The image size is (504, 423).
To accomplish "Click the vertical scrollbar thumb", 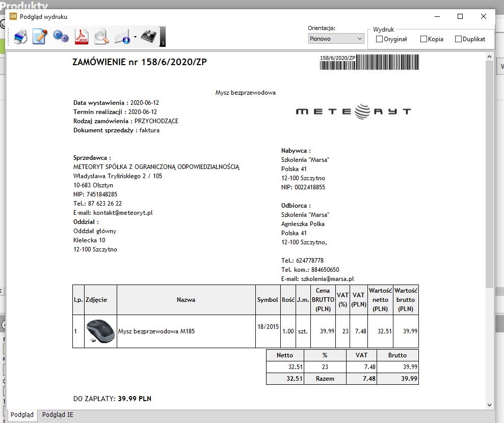I will click(x=489, y=174).
